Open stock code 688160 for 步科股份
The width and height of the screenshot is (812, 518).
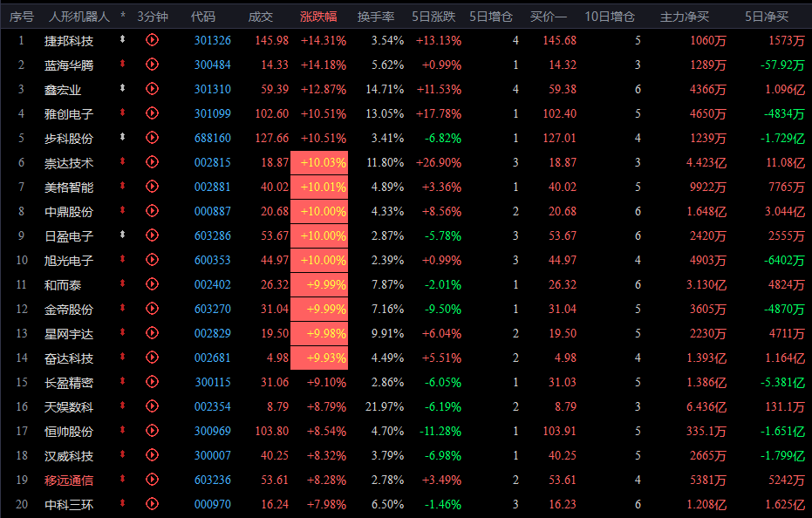212,139
